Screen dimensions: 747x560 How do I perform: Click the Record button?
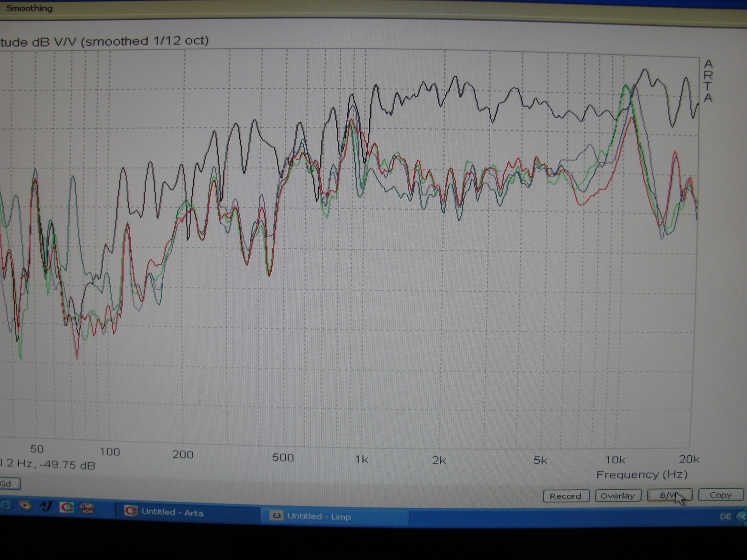(x=566, y=496)
